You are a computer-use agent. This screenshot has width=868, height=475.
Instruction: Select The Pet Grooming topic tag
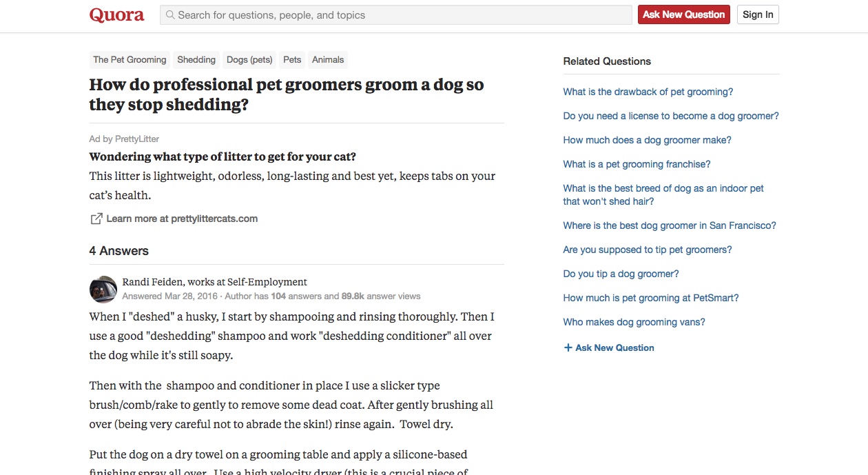click(x=129, y=59)
